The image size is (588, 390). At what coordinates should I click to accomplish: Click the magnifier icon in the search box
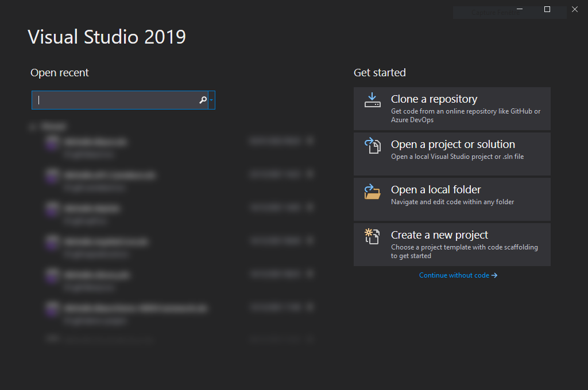203,100
